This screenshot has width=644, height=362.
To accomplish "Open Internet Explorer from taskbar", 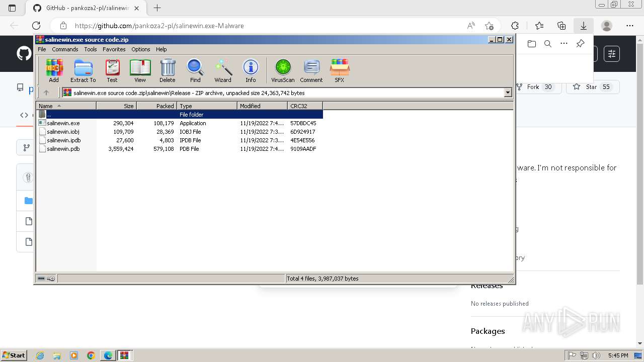I will [40, 355].
